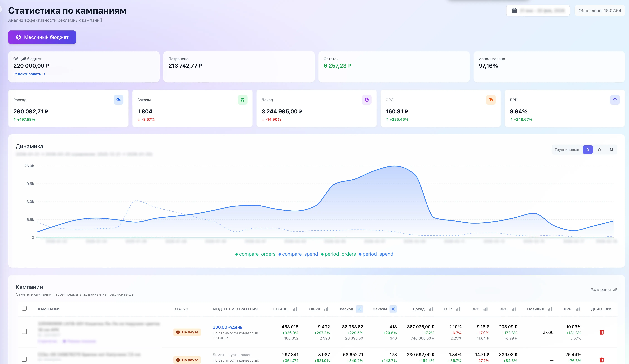The width and height of the screenshot is (629, 364).
Task: Switch chart grouping to W (weekly)
Action: tap(599, 149)
